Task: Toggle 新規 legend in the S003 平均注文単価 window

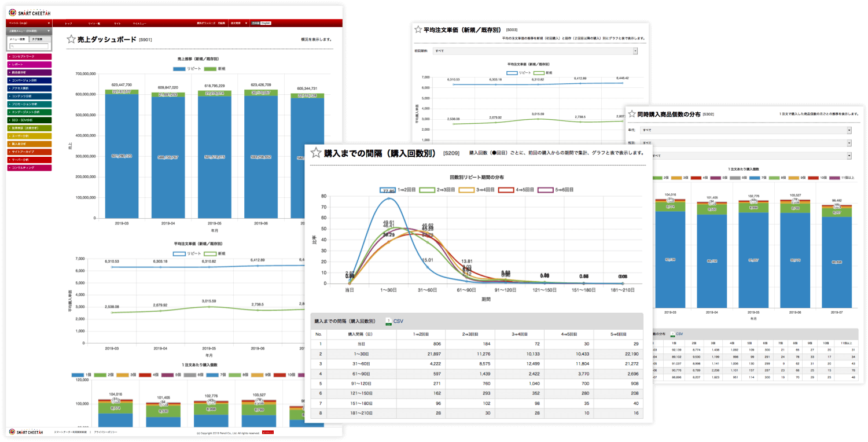Action: 542,73
